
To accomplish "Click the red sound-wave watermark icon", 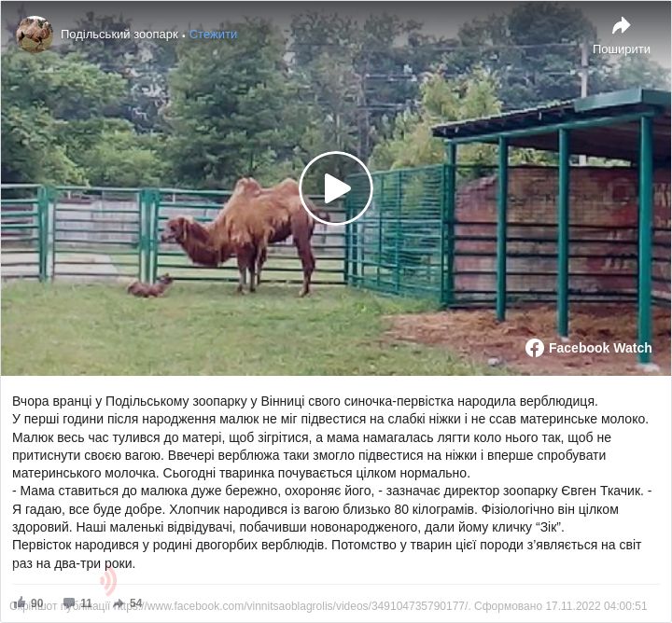I will (x=108, y=581).
